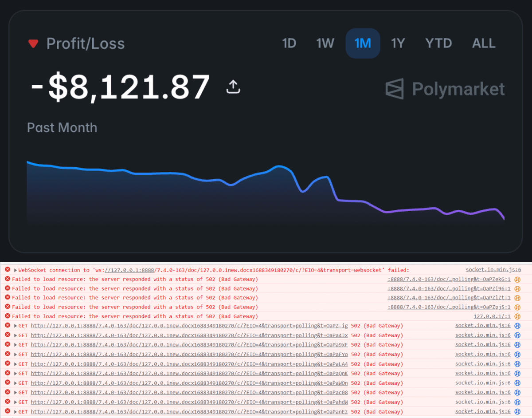Open socket.io.min.js:6 link on OaPahdW row
The image size is (532, 418).
(x=483, y=402)
